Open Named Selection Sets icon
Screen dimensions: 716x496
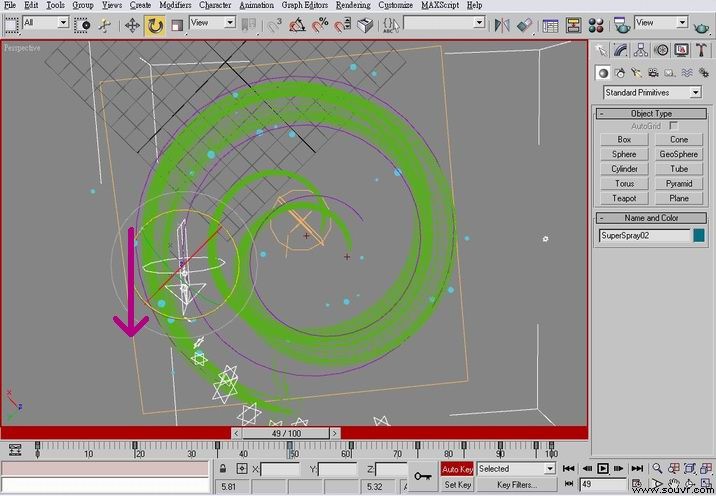point(391,25)
